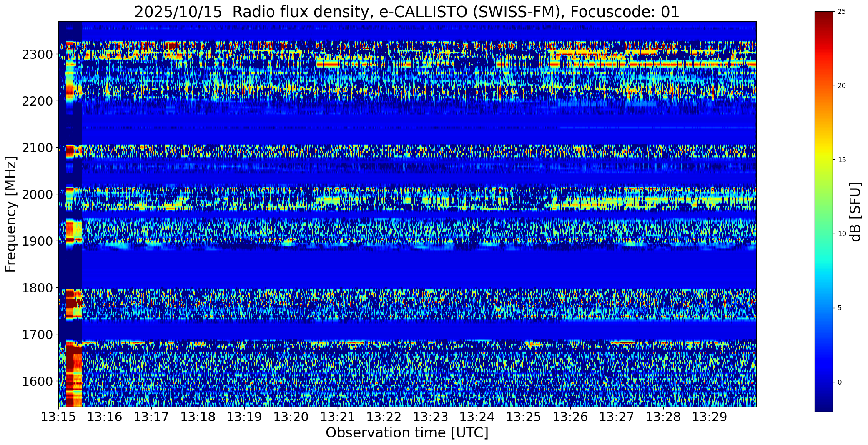Click the colorbar tick label 5
The image size is (868, 445).
pos(840,308)
